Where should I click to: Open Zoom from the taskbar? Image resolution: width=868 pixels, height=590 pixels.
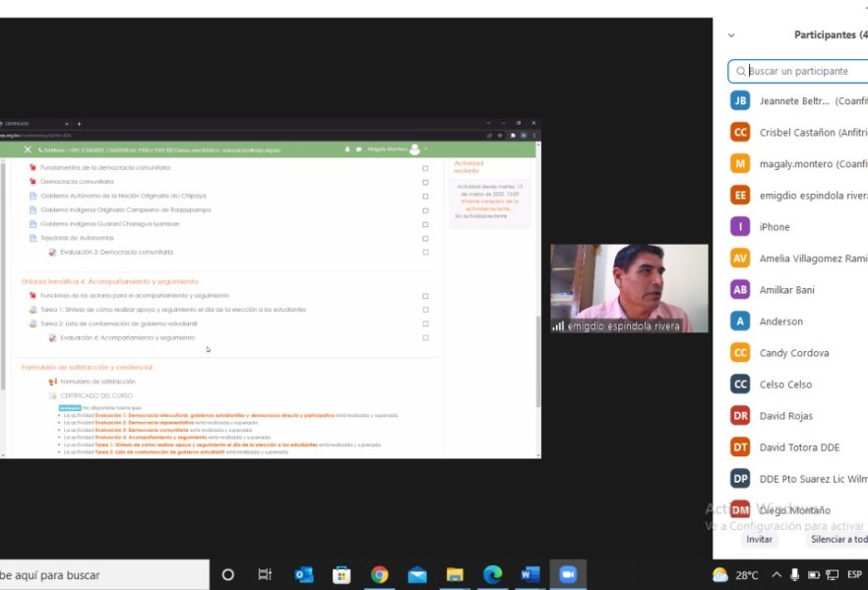click(568, 574)
